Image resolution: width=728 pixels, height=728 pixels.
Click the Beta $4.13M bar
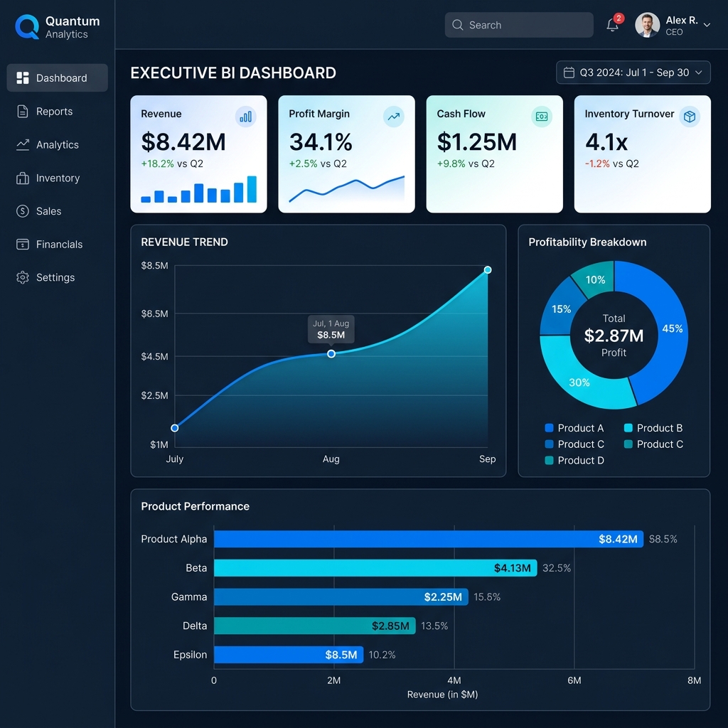coord(375,568)
